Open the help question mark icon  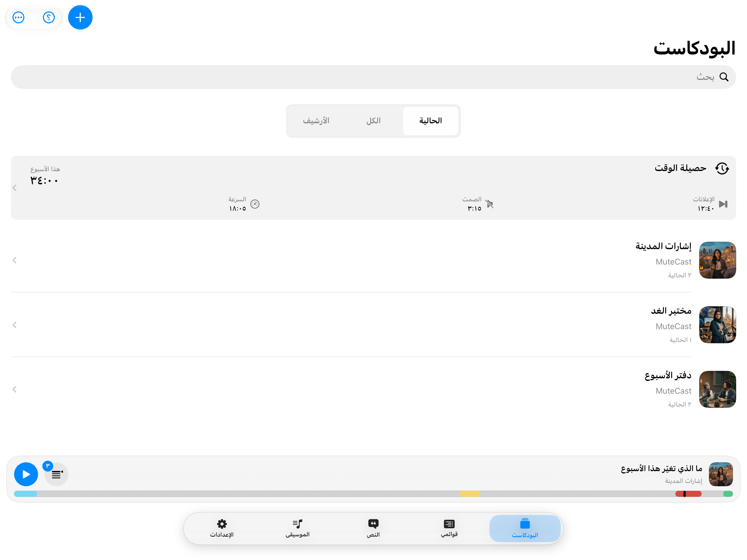point(49,18)
